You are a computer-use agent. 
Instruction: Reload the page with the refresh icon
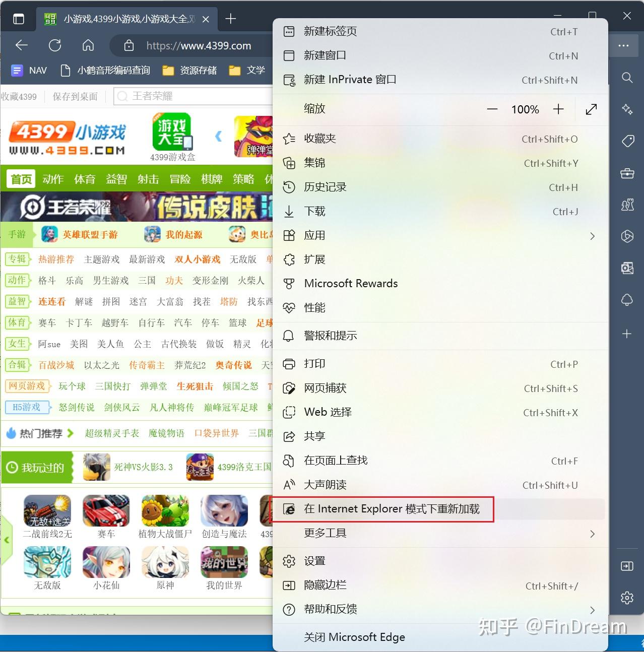pyautogui.click(x=55, y=45)
